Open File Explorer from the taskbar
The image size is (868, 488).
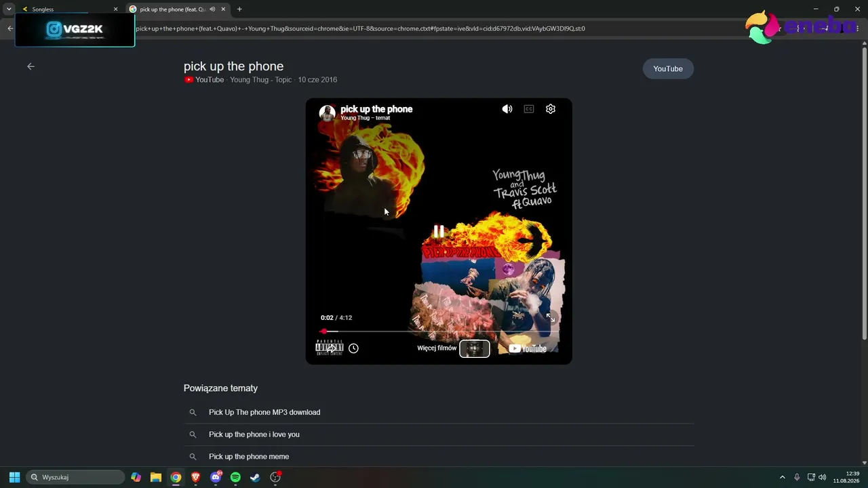tap(156, 477)
